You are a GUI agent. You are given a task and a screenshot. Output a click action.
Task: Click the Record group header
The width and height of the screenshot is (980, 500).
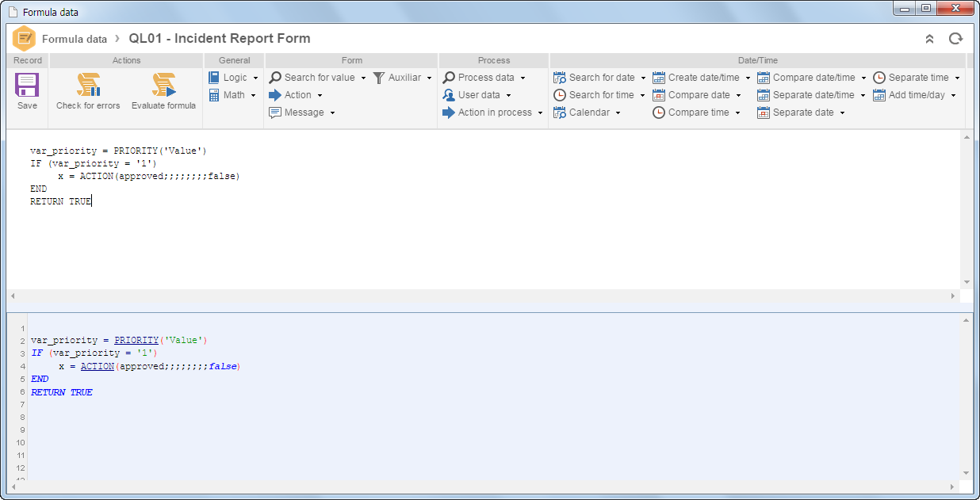tap(28, 60)
